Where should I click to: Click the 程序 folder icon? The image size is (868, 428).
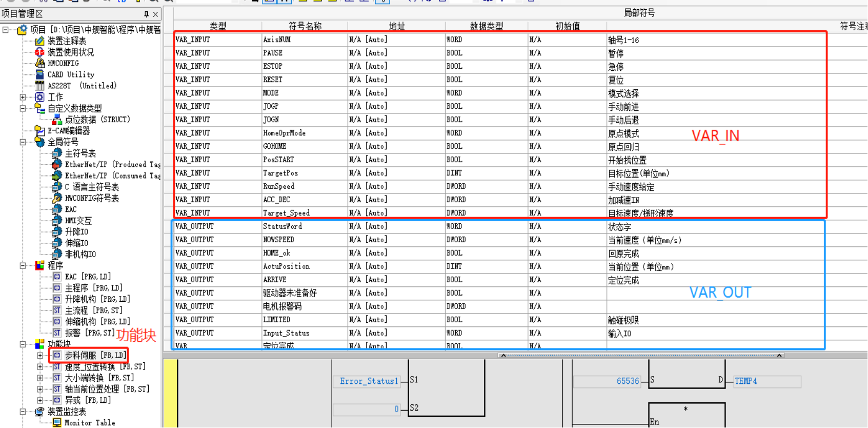[39, 265]
